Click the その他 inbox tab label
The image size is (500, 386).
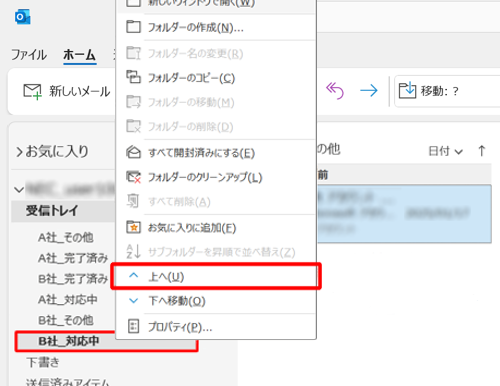329,149
